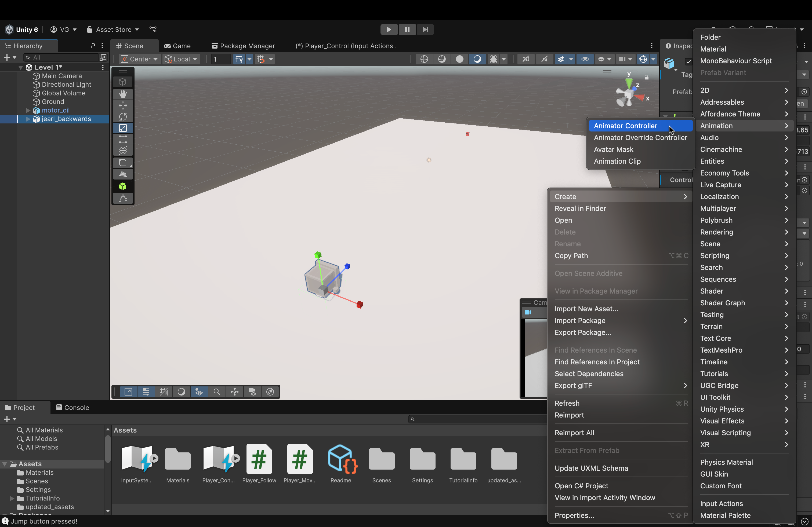The image size is (812, 527).
Task: Switch to wireframe draw mode sphere
Action: coord(424,59)
